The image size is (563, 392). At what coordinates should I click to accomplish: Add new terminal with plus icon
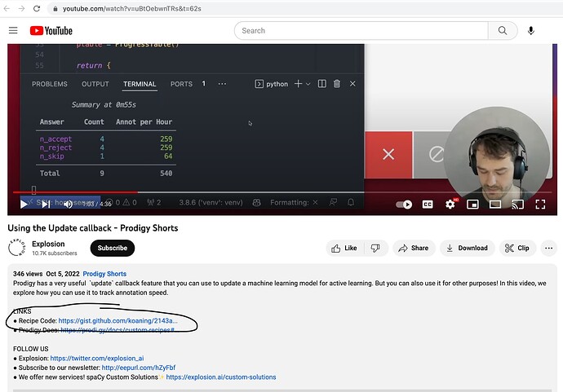click(298, 84)
